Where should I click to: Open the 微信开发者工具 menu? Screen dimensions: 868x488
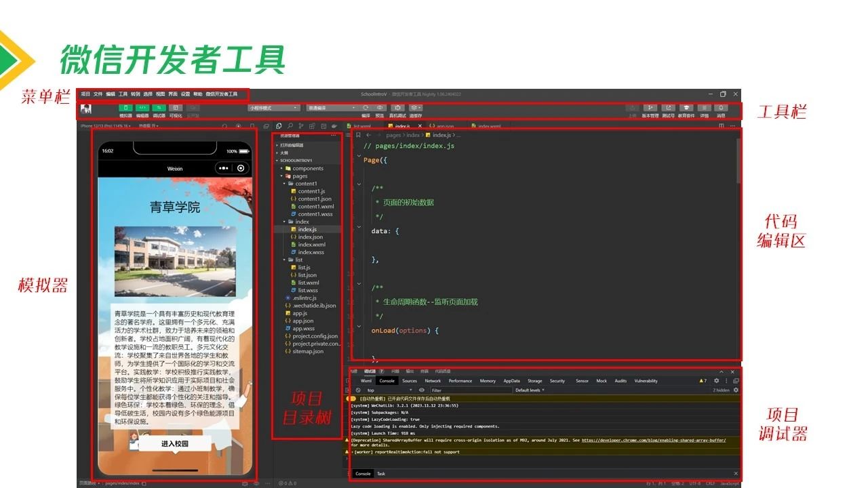coord(222,94)
